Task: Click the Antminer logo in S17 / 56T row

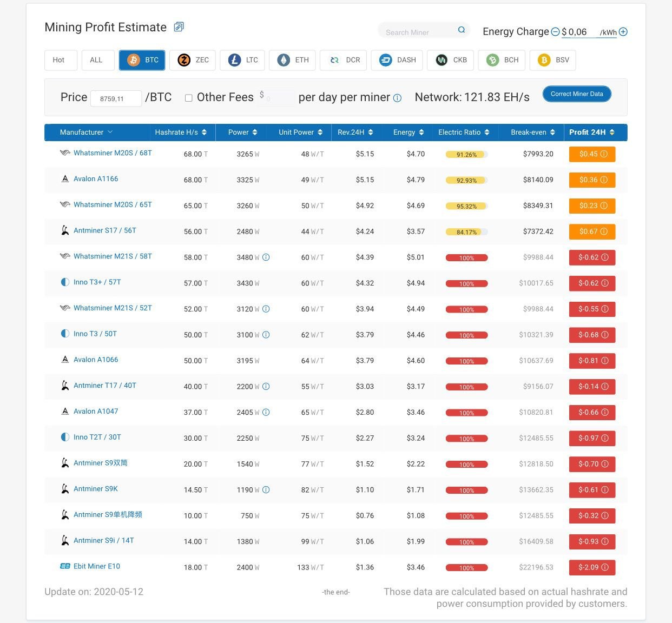Action: (x=65, y=230)
